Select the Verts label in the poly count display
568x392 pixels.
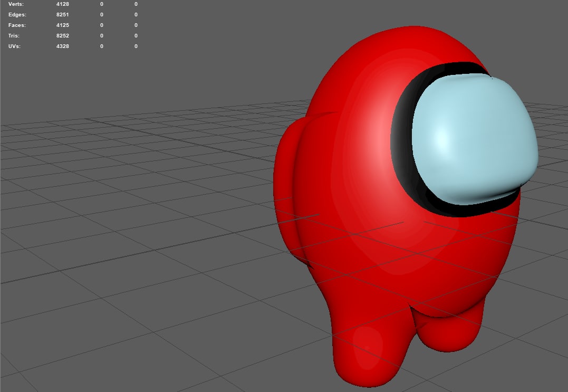click(x=16, y=4)
